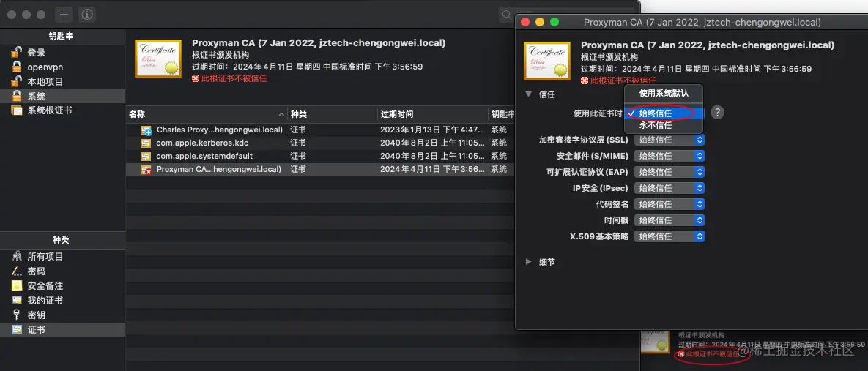
Task: Click the padlock icon beside 登录
Action: (17, 53)
